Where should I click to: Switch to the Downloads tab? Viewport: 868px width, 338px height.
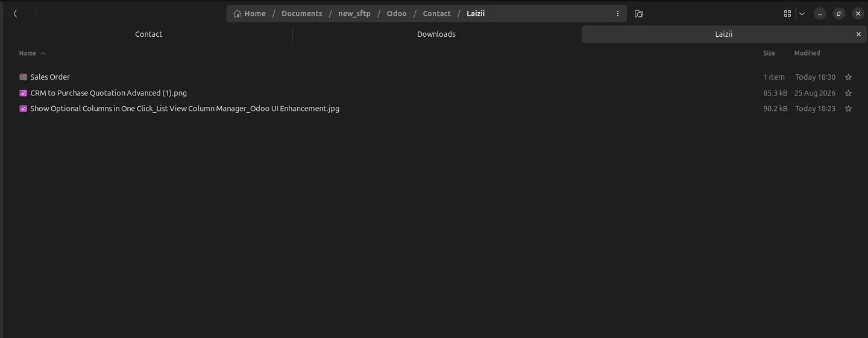[436, 34]
